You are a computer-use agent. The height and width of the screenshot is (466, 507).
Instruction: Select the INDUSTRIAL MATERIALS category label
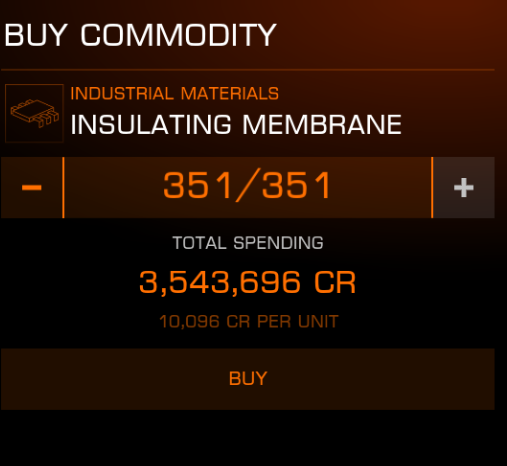pos(174,93)
